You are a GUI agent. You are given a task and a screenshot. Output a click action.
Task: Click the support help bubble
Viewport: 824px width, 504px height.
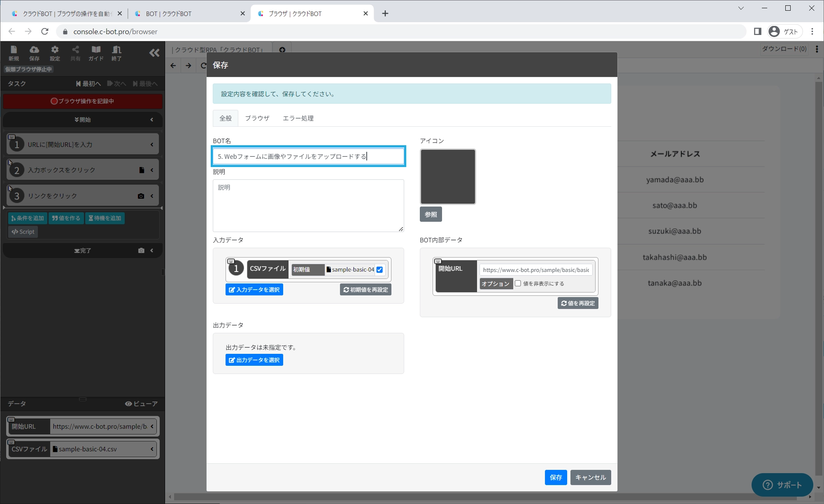coord(782,485)
